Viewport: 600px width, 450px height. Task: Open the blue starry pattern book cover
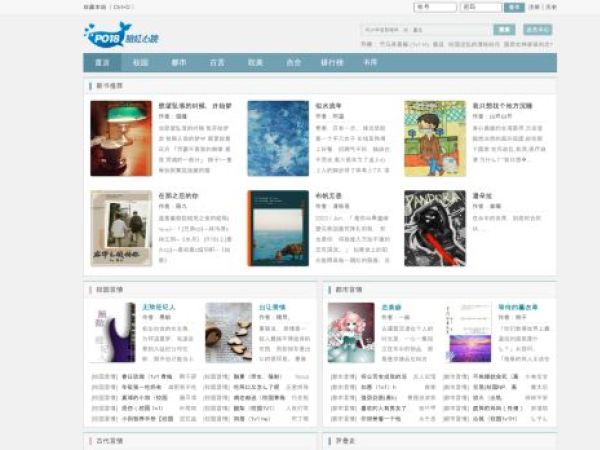pos(278,138)
